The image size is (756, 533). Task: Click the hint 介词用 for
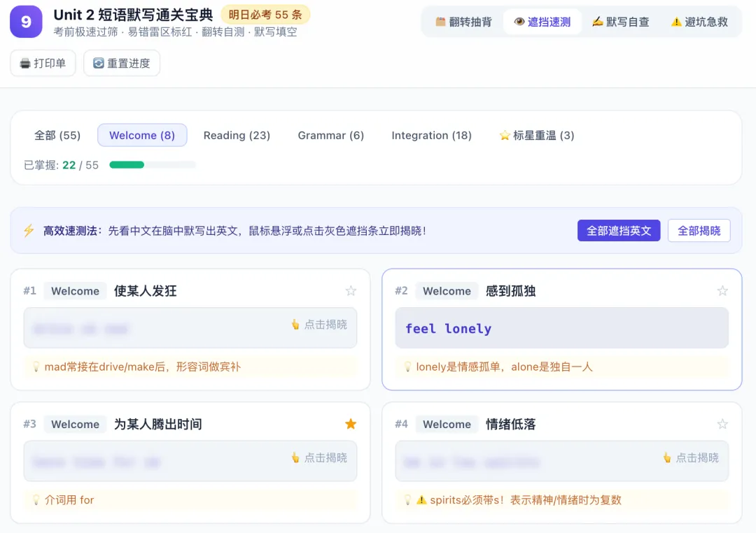190,499
